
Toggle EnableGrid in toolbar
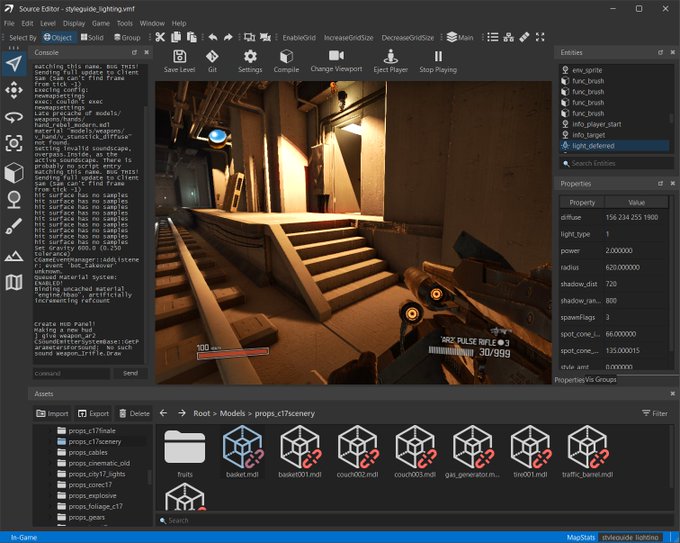299,38
